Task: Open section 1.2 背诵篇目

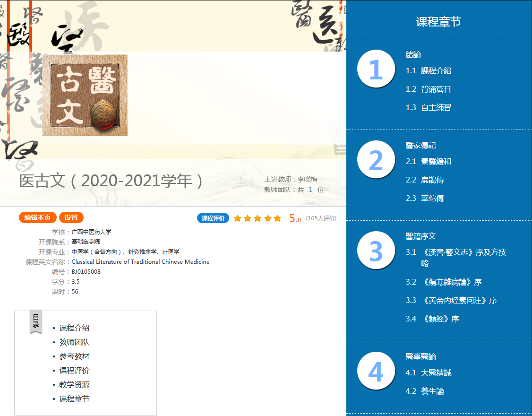Action: pos(428,89)
